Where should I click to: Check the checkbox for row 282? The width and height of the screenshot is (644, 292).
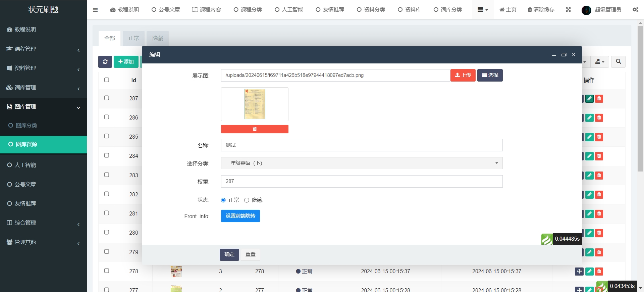tap(107, 194)
